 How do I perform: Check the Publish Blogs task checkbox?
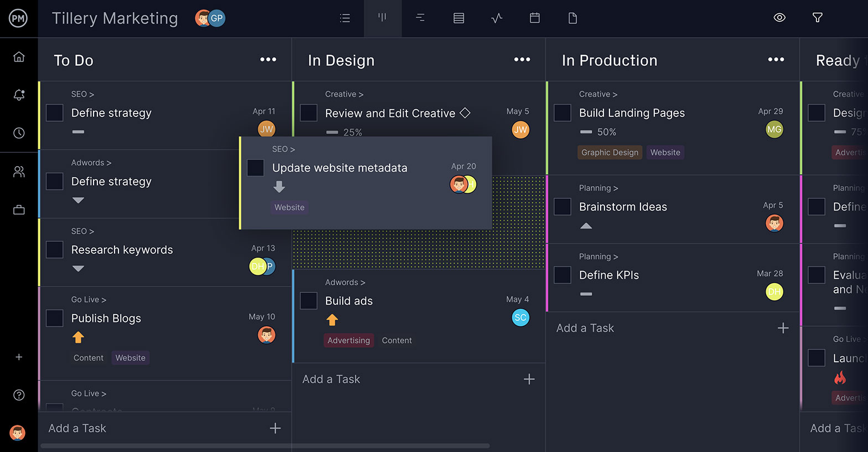click(54, 319)
